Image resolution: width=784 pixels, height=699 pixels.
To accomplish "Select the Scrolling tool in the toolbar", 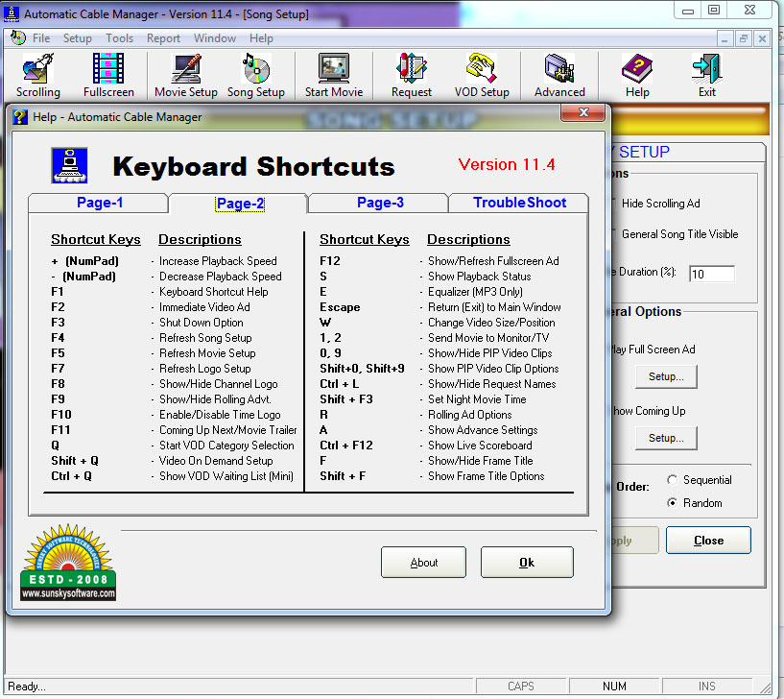I will 37,75.
